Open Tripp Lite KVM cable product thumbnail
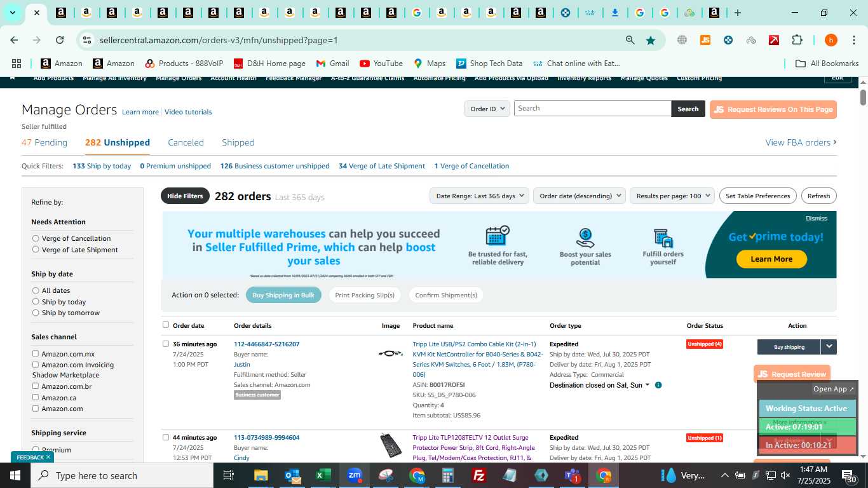 (x=390, y=353)
